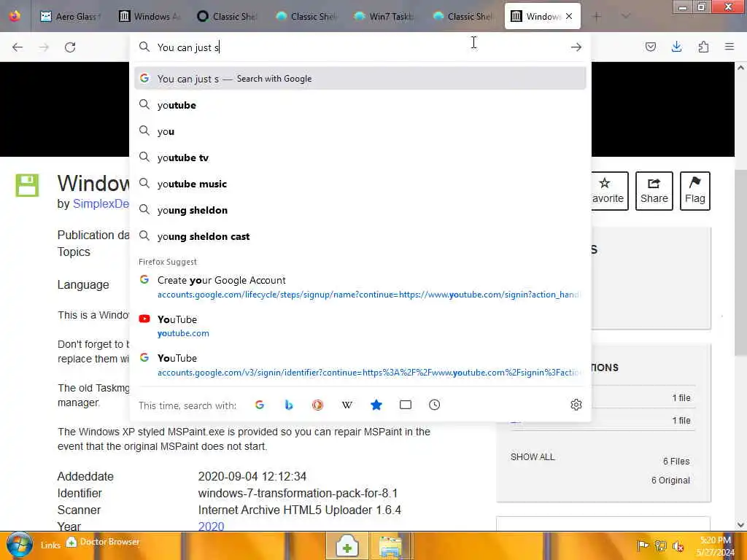Open the SimplexDe author link

click(101, 204)
